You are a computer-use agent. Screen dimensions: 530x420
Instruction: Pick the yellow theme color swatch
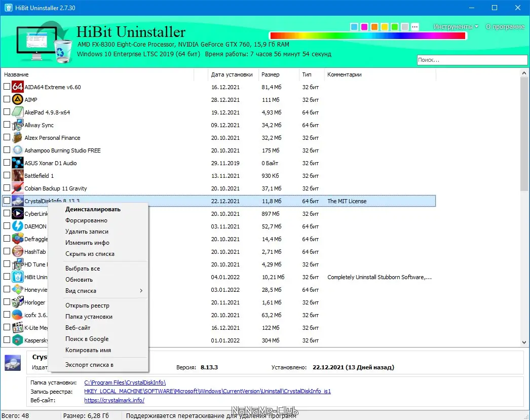point(385,27)
